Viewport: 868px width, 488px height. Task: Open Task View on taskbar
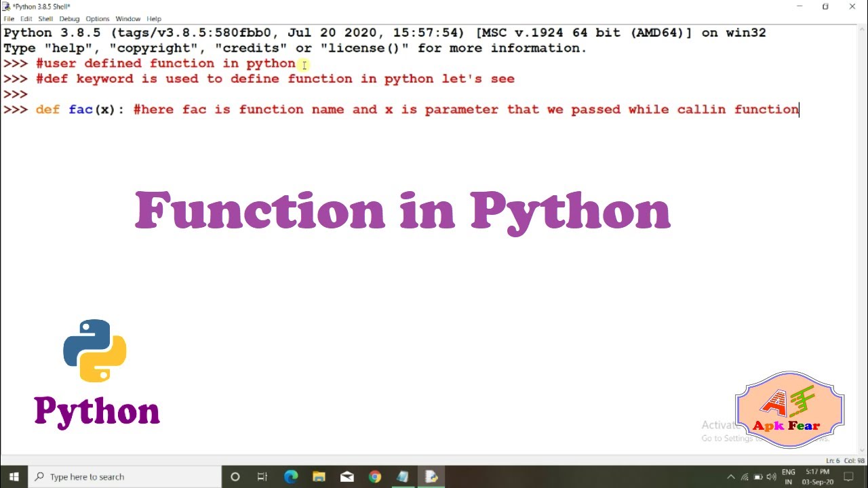pyautogui.click(x=262, y=476)
